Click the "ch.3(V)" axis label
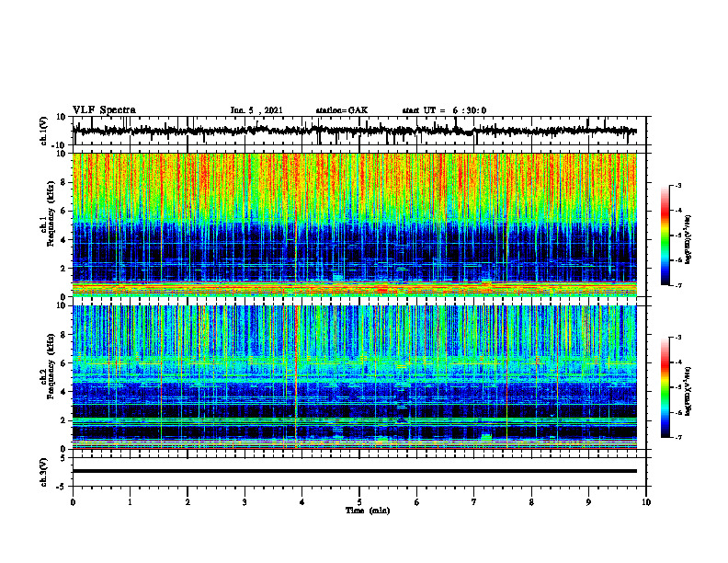Screen dimensions: 728x563 point(43,472)
